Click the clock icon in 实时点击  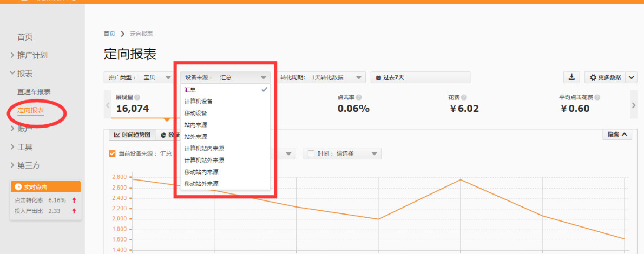tap(18, 186)
